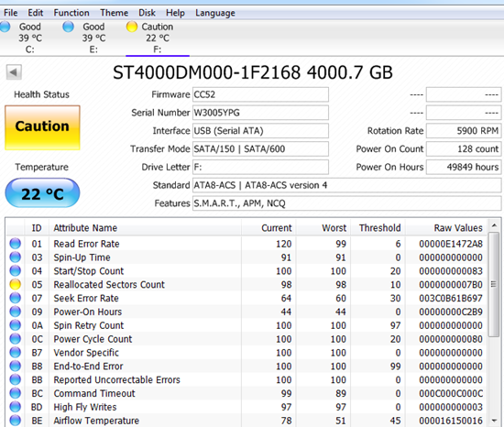Image resolution: width=504 pixels, height=427 pixels.
Task: Click the scrollbar down arrow in attribute list
Action: pyautogui.click(x=494, y=421)
